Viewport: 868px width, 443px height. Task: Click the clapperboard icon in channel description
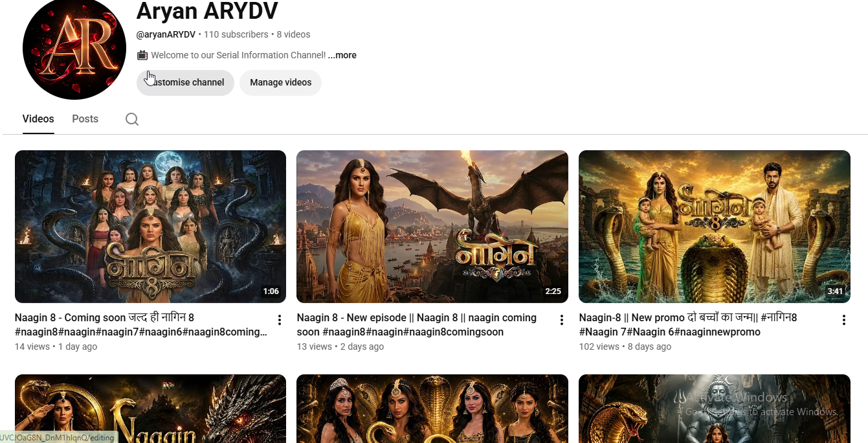point(142,55)
